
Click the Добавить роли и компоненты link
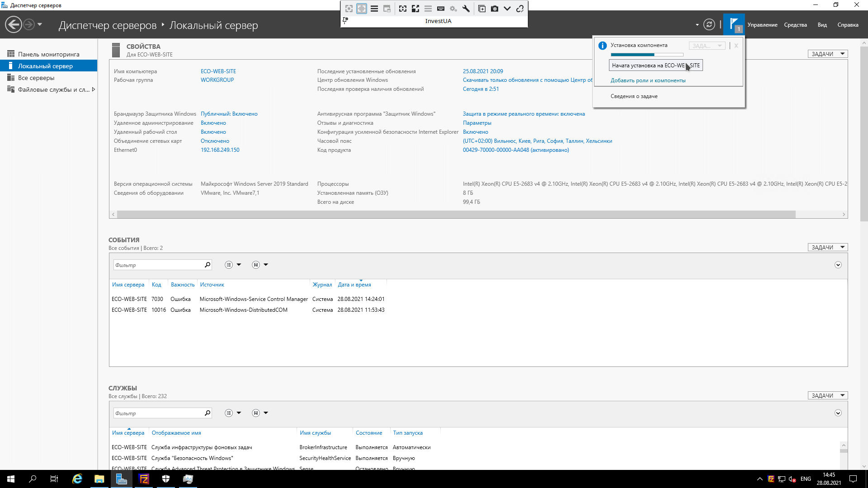tap(648, 80)
